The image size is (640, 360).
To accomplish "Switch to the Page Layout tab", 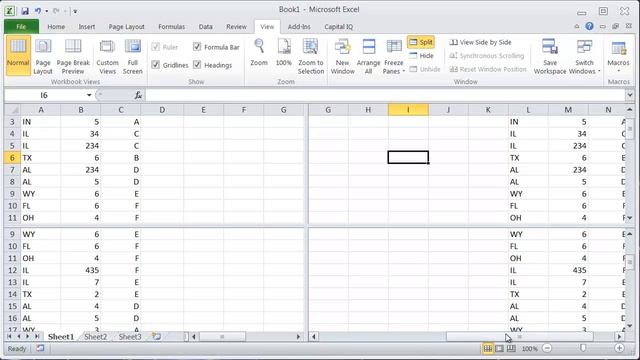I will pyautogui.click(x=127, y=27).
